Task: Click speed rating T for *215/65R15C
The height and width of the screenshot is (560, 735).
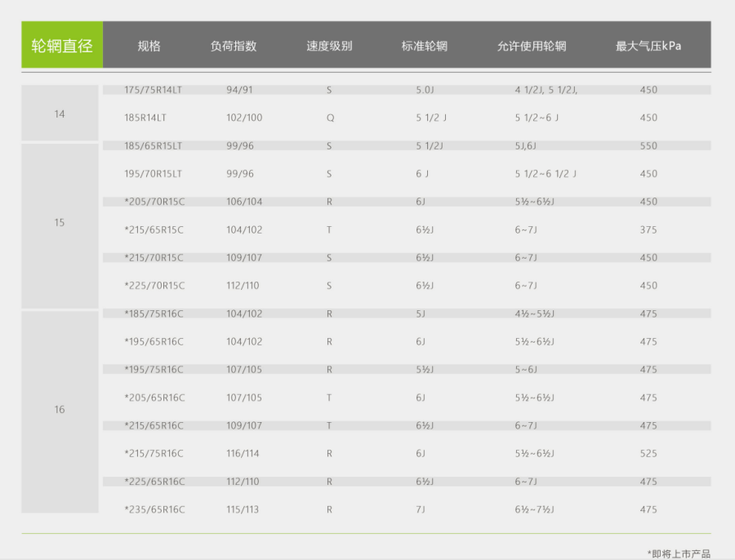Action: point(329,229)
